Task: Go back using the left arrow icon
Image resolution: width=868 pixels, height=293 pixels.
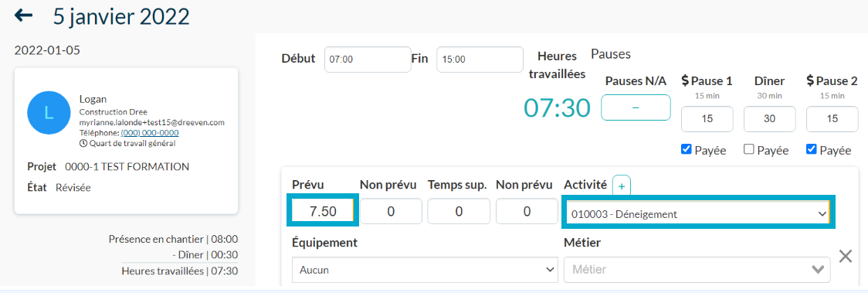Action: 23,15
